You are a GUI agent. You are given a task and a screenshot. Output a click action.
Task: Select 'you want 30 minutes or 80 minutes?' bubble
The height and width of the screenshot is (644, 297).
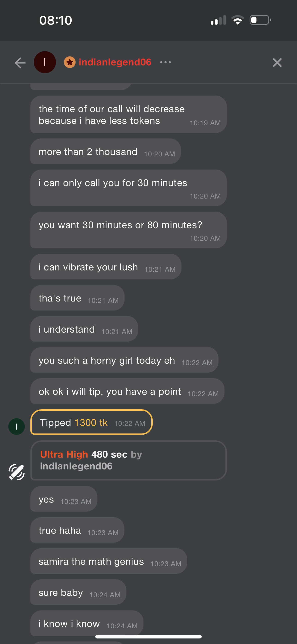pyautogui.click(x=128, y=230)
